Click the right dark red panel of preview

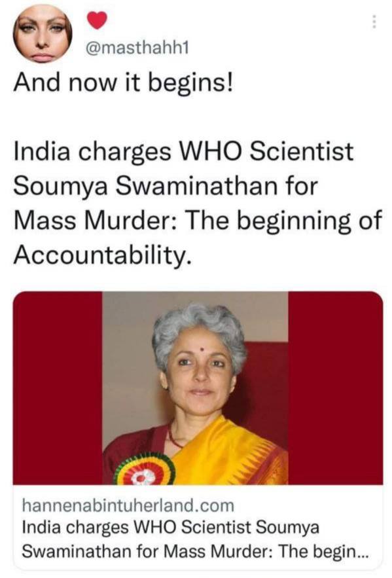335,388
